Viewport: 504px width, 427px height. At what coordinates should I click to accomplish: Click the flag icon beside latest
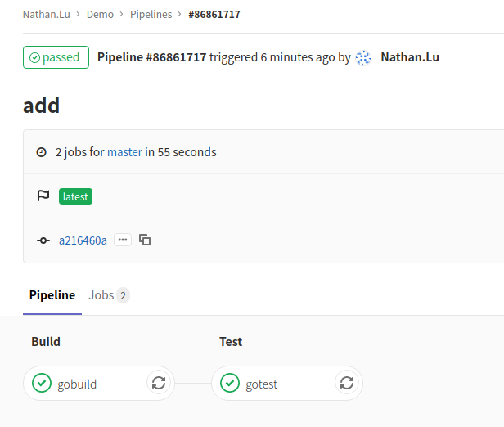[x=43, y=196]
